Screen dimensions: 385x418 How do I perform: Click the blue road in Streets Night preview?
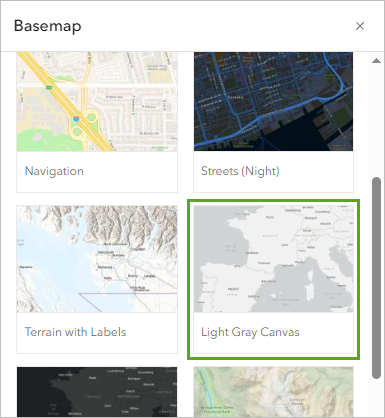(x=253, y=124)
